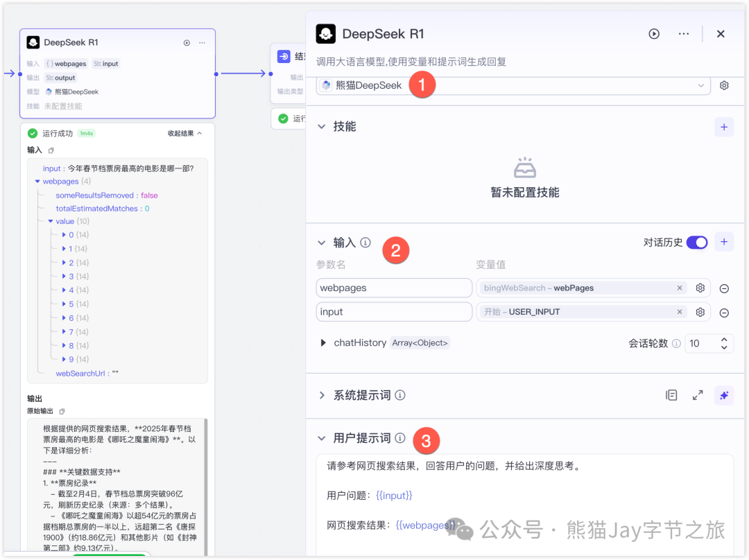Viewport: 749px width, 560px height.
Task: Select the end node icon on canvas
Action: point(284,56)
